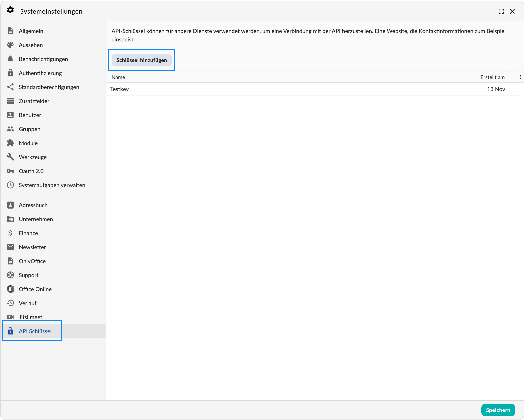This screenshot has height=420, width=524.
Task: Click the Aussehen palette icon
Action: [10, 45]
